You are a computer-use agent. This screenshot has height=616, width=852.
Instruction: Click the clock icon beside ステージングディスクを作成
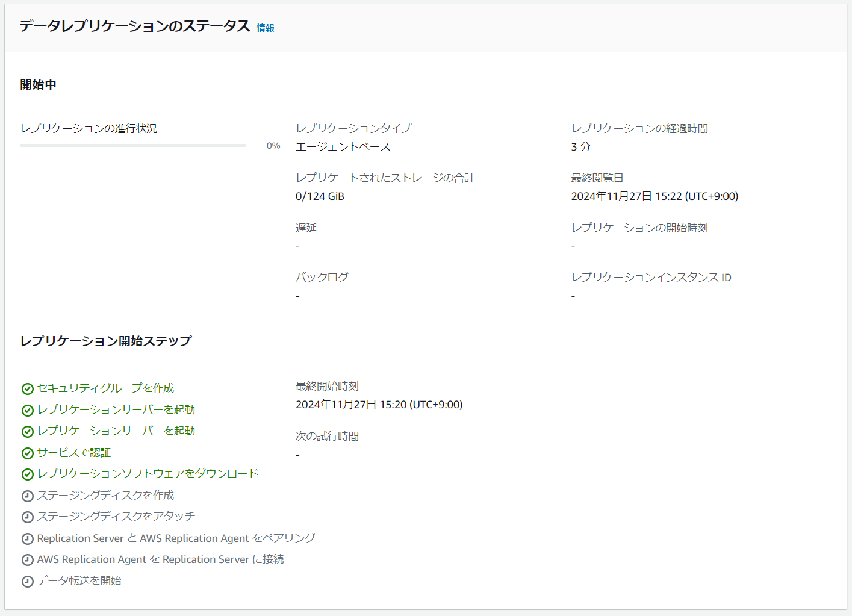click(x=27, y=496)
